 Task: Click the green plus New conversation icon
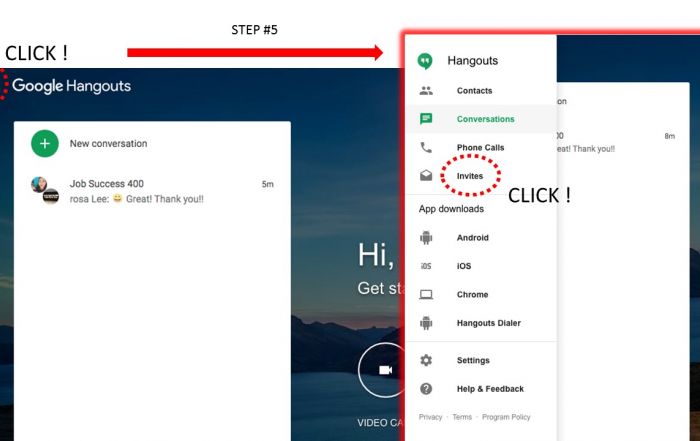point(45,144)
